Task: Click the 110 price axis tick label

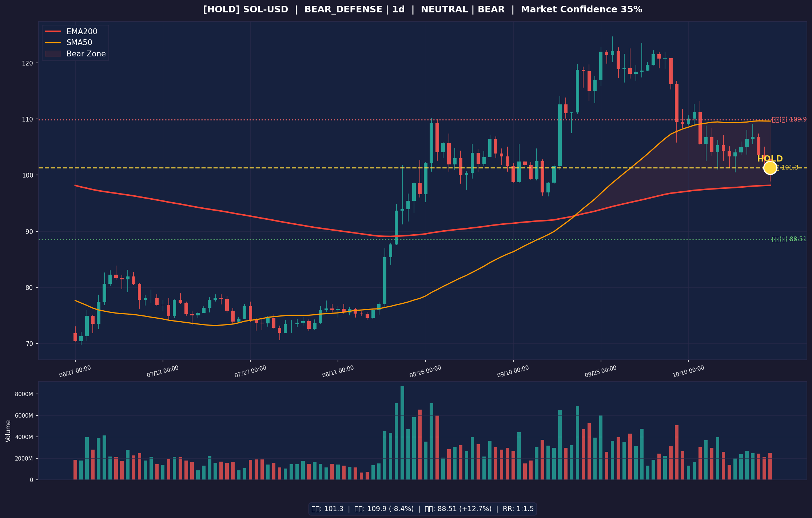Action: [27, 119]
